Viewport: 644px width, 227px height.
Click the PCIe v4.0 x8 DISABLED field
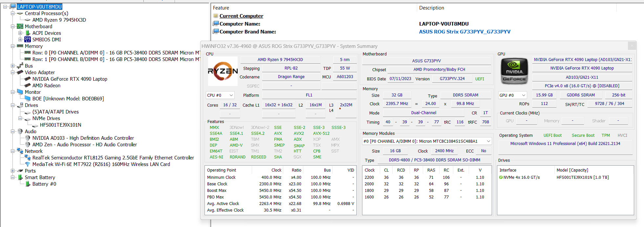pyautogui.click(x=582, y=86)
